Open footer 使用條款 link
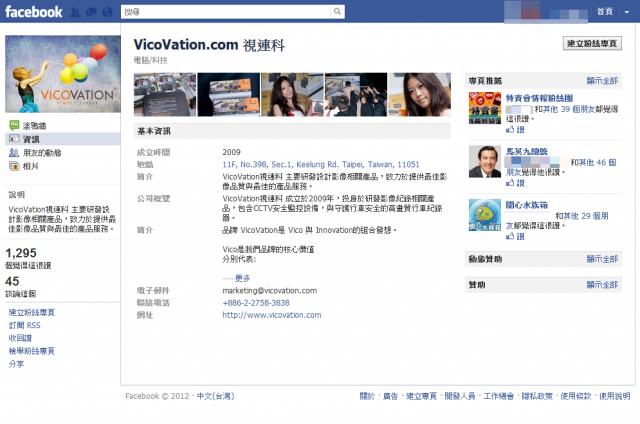 [576, 396]
